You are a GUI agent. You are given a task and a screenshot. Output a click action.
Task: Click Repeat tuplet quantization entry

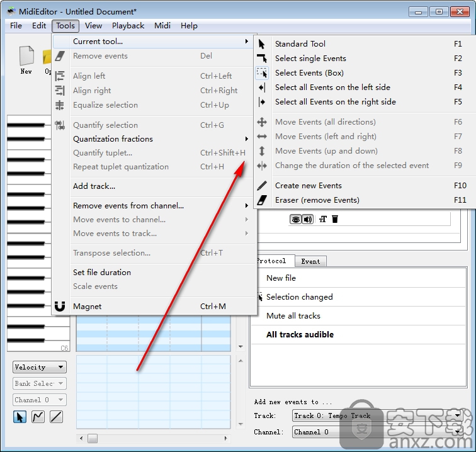[154, 167]
